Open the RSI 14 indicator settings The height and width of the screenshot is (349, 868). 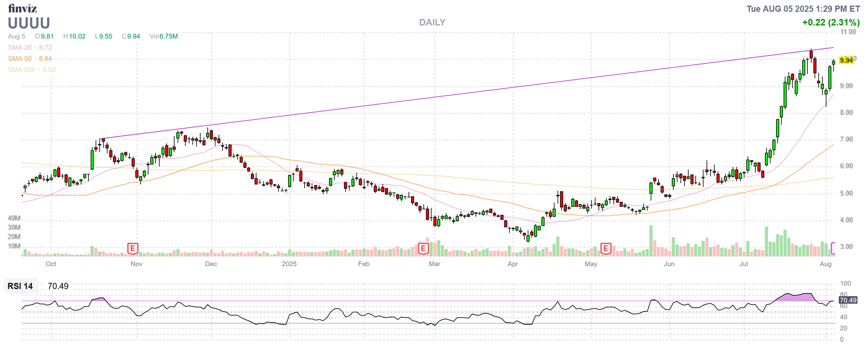(20, 286)
